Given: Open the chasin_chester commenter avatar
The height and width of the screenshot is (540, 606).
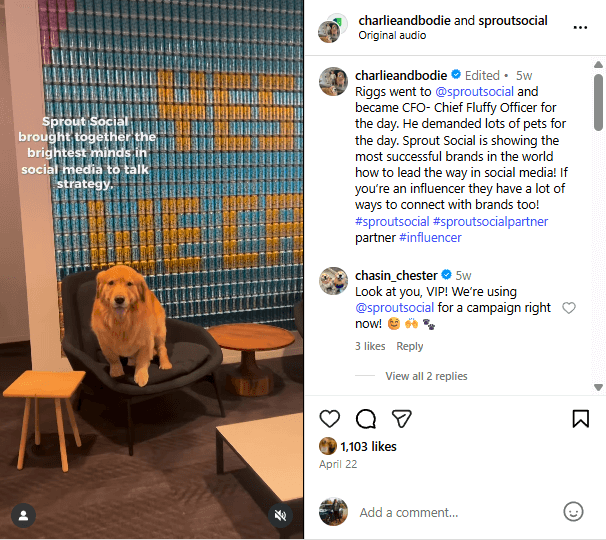Looking at the screenshot, I should tap(334, 281).
